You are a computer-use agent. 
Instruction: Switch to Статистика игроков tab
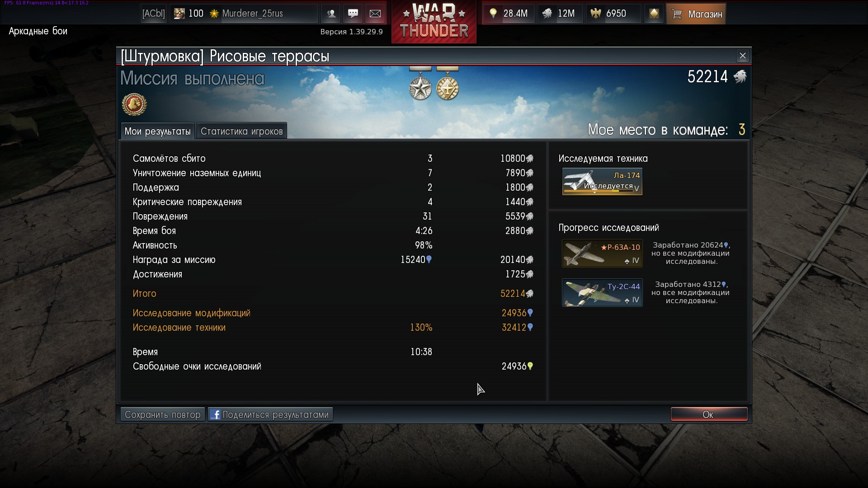(242, 131)
